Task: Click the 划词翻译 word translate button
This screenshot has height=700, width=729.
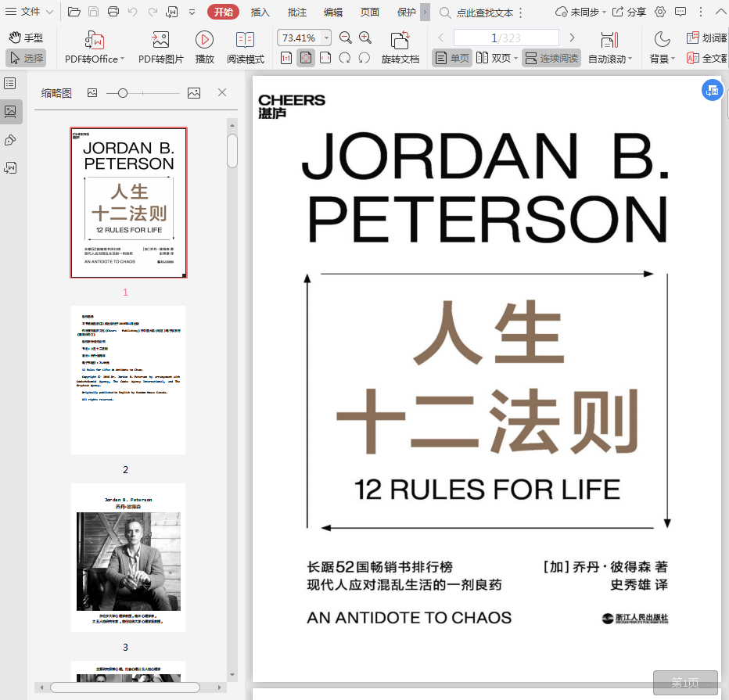Action: pyautogui.click(x=706, y=38)
